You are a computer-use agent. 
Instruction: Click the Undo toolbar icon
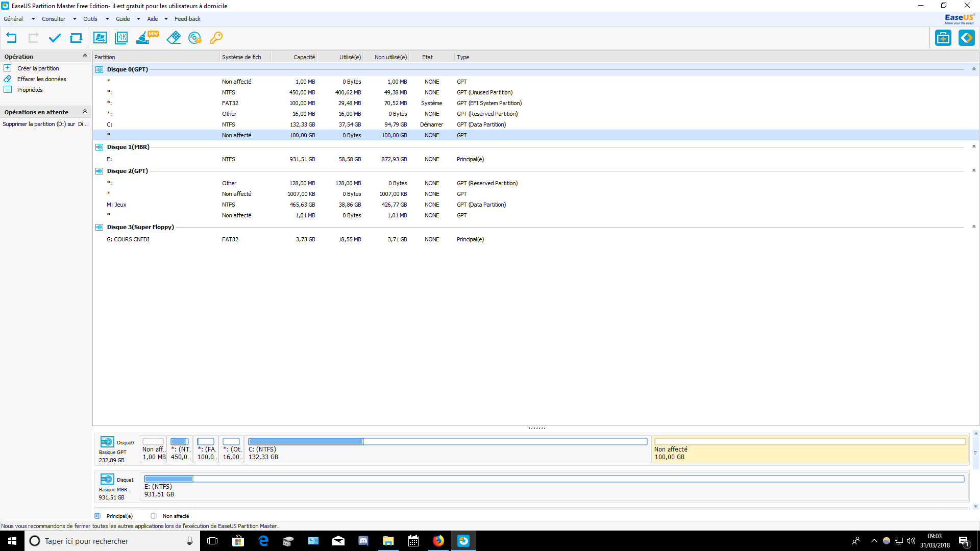click(11, 38)
